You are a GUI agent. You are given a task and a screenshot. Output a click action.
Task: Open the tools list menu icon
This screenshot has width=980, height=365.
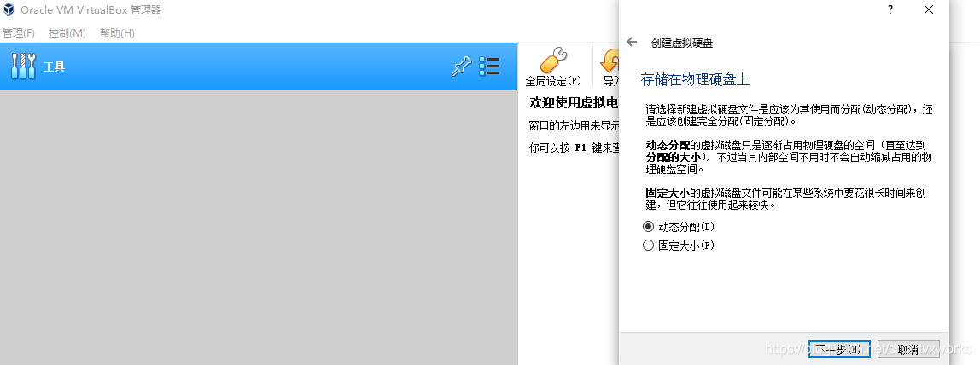pyautogui.click(x=489, y=67)
